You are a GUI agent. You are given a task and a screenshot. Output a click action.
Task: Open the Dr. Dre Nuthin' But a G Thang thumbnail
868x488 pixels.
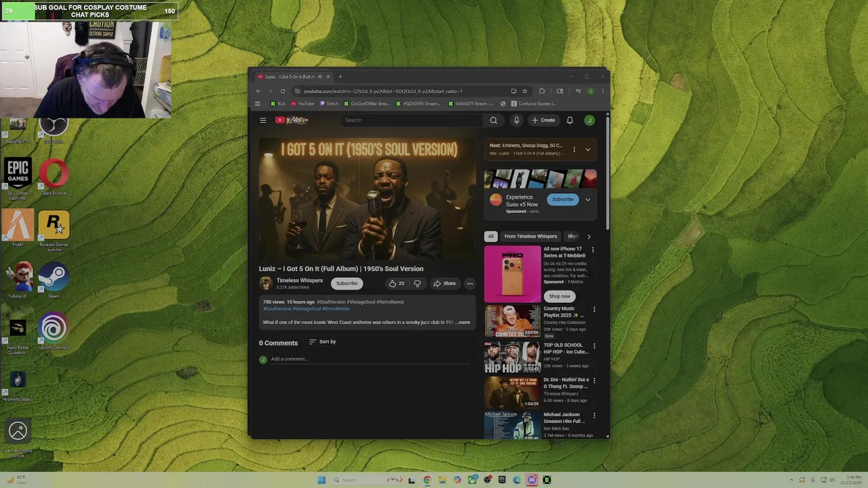512,392
